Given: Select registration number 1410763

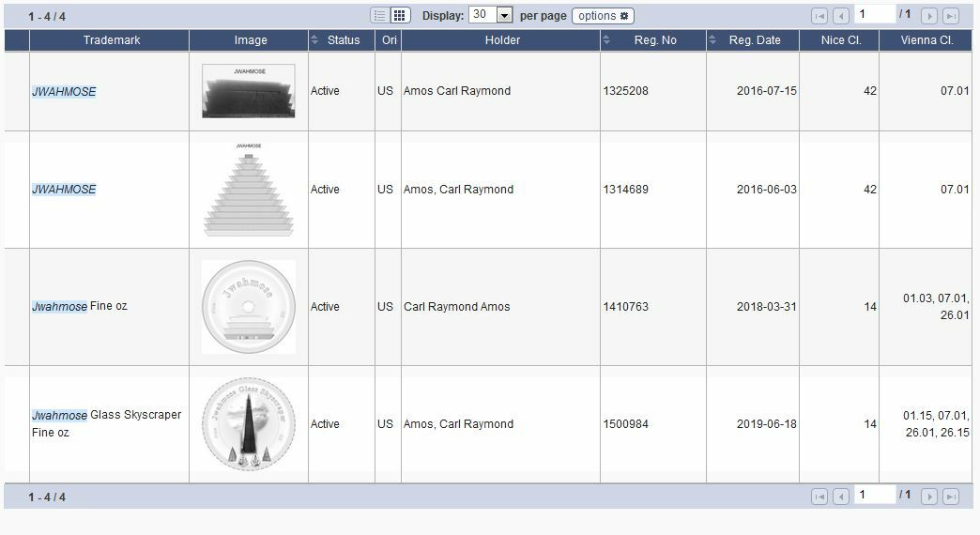Looking at the screenshot, I should 625,306.
